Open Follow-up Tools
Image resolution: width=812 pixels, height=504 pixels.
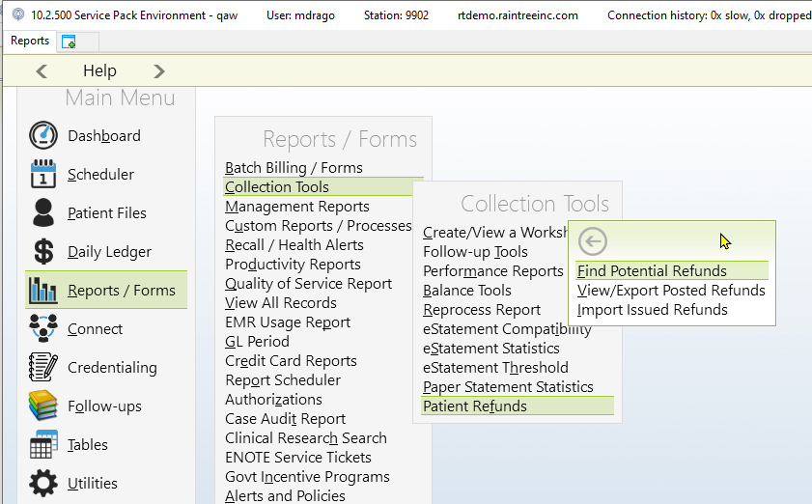tap(475, 252)
